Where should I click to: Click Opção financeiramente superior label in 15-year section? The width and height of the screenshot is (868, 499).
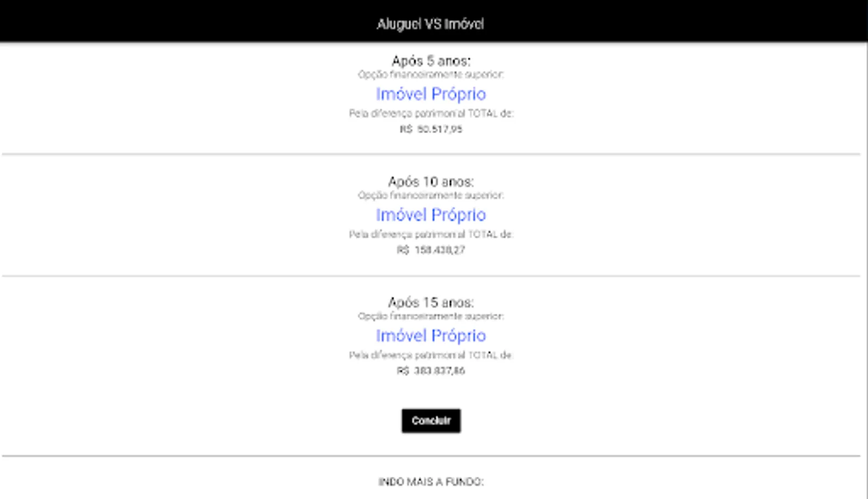coord(431,316)
